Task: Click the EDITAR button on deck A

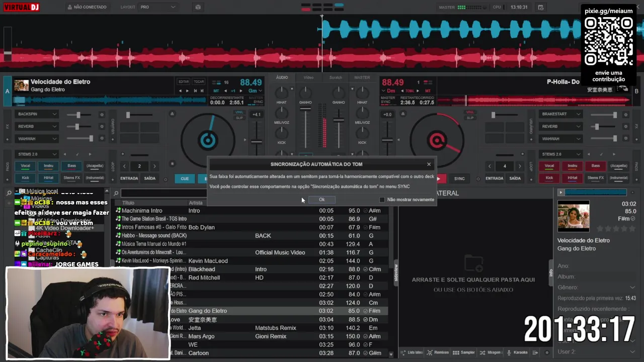Action: click(184, 81)
